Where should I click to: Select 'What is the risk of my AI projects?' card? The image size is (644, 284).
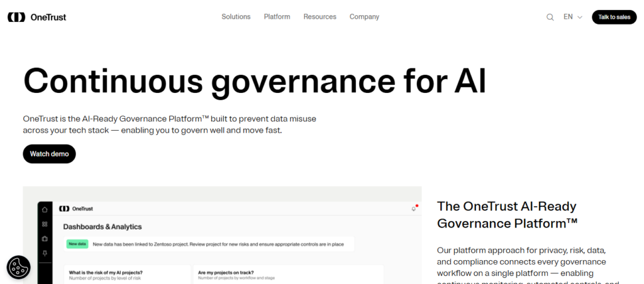[x=126, y=274]
